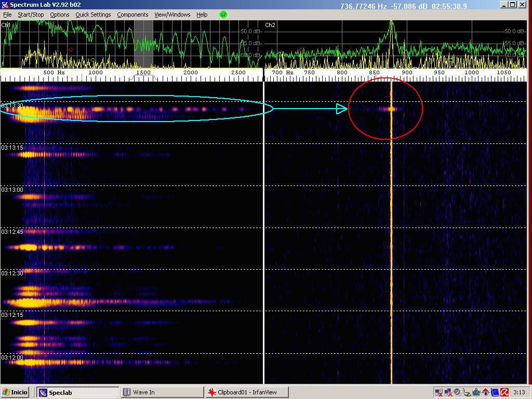The image size is (532, 399).
Task: Open the Start/Stop menu
Action: [31, 15]
